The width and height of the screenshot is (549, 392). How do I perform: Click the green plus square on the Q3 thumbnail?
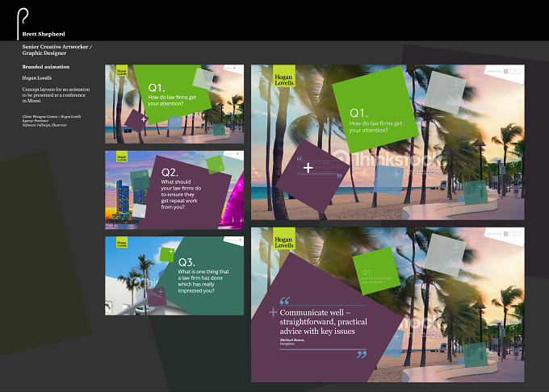tap(167, 255)
